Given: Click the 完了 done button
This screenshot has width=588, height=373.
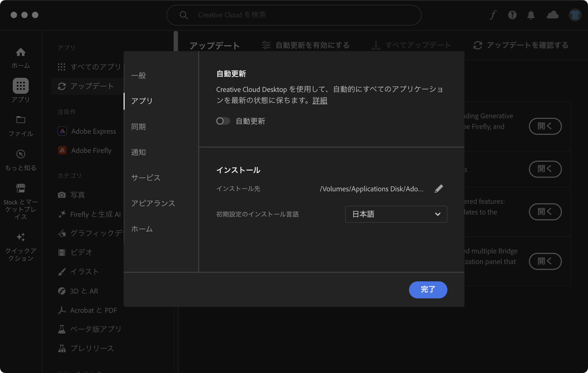Looking at the screenshot, I should [x=428, y=290].
